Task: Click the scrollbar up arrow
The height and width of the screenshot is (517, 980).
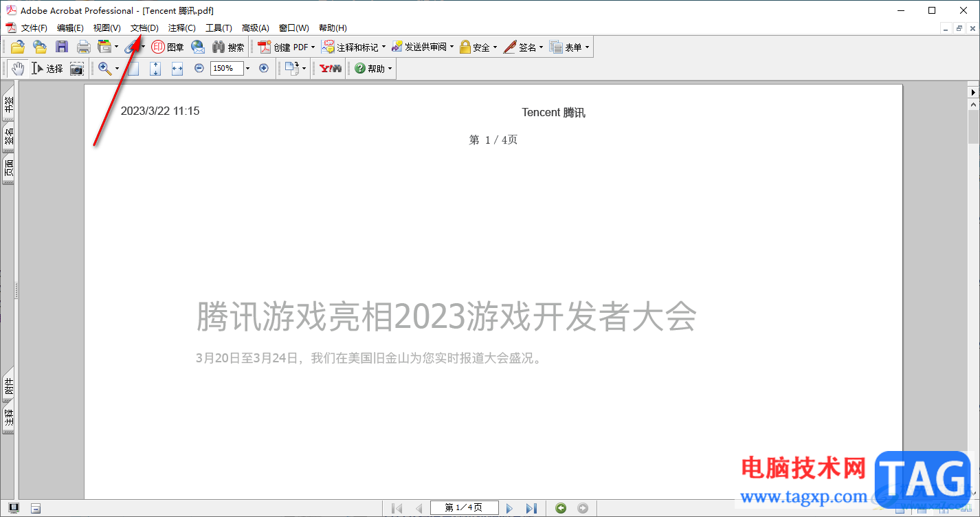Action: 973,104
